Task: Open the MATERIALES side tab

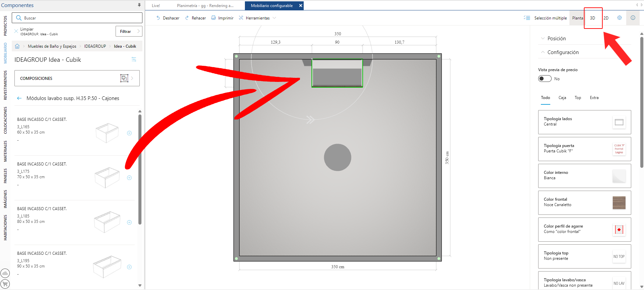Action: (x=5, y=151)
